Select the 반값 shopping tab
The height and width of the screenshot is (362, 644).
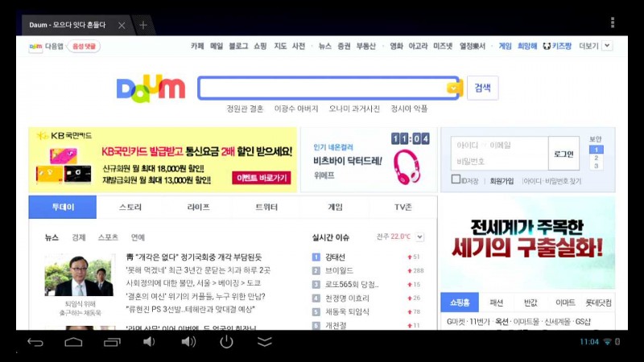tap(530, 303)
